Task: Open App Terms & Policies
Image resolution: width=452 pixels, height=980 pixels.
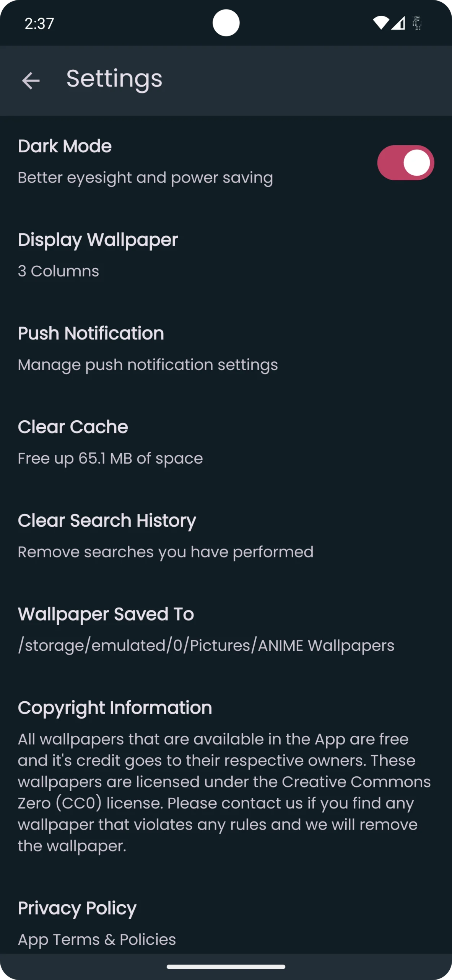Action: (97, 939)
